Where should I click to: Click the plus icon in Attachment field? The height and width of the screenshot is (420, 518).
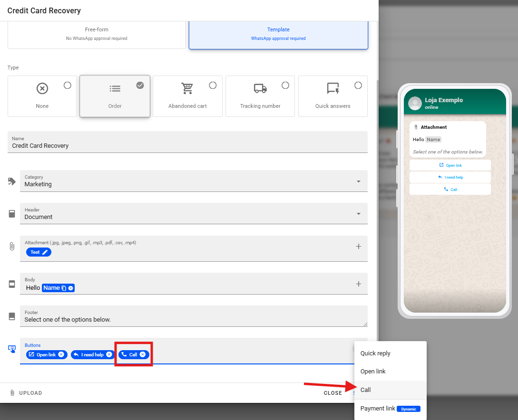pos(359,246)
